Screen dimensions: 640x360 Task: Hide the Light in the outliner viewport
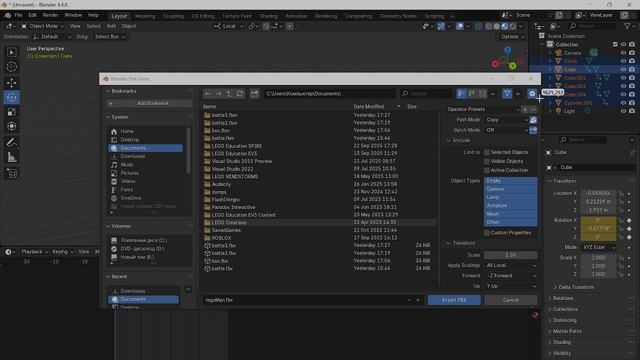tap(623, 111)
